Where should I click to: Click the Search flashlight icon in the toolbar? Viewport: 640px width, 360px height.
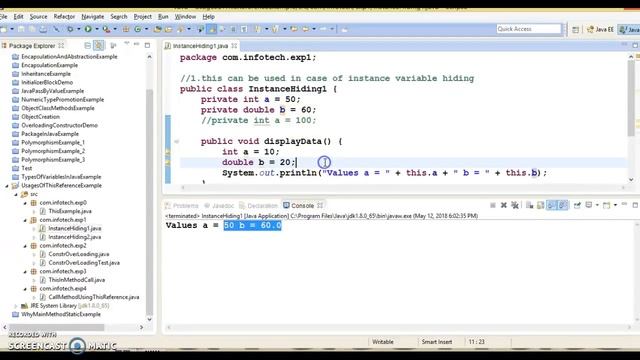pos(180,29)
